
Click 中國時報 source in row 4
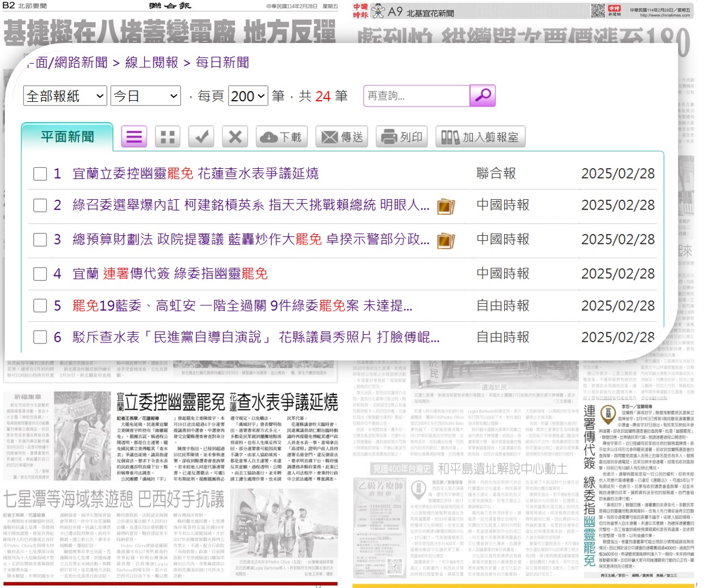tap(503, 274)
